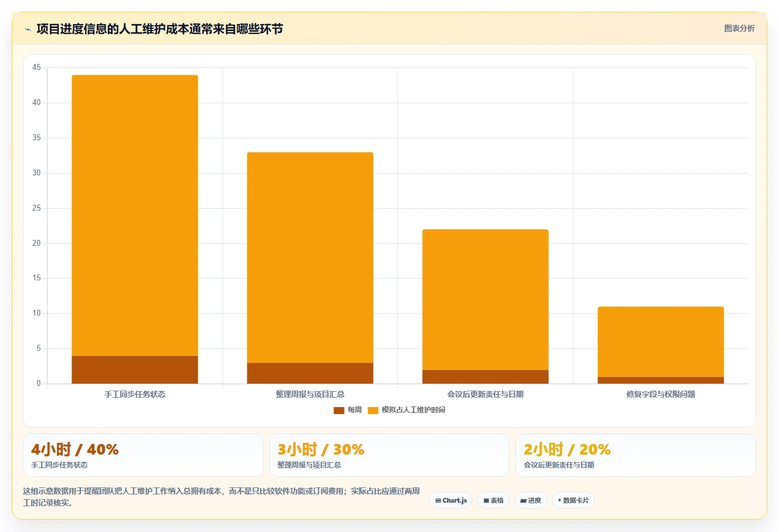This screenshot has width=779, height=532.
Task: Click the 手工同步任务状态 x-axis label
Action: click(x=135, y=394)
